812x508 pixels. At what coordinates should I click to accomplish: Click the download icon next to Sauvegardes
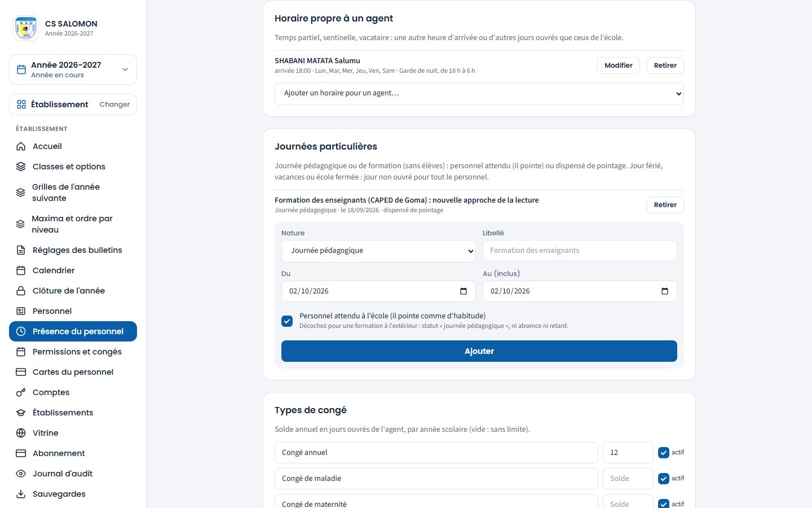[x=21, y=494]
